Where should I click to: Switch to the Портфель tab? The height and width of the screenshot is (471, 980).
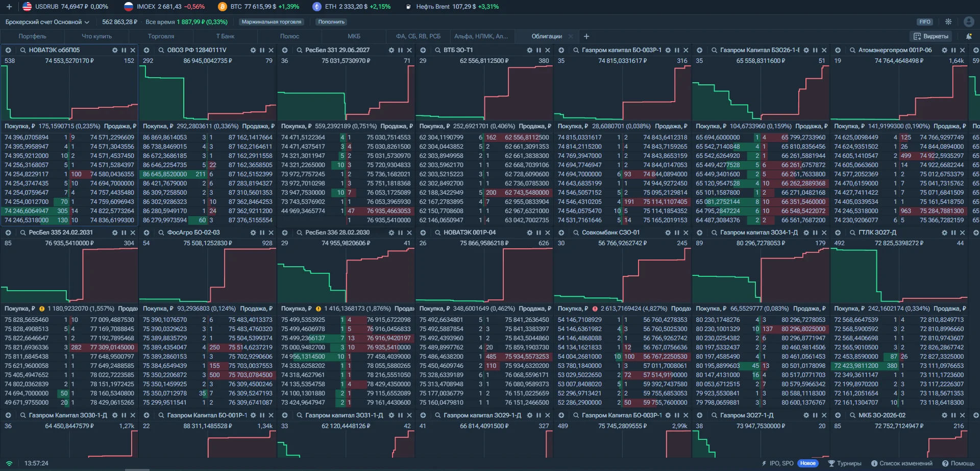[x=32, y=36]
